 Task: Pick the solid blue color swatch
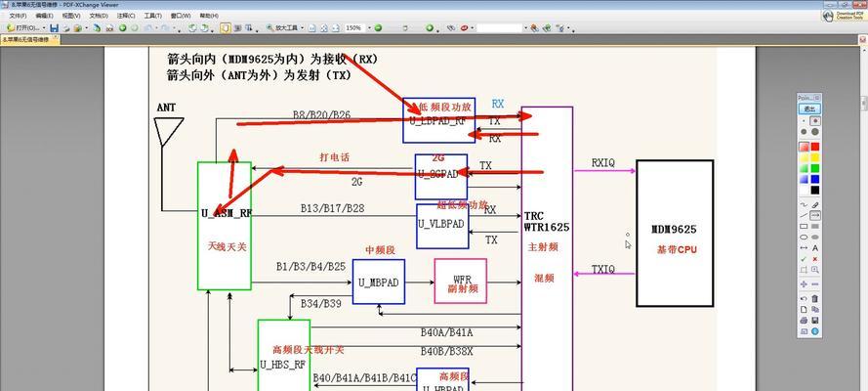815,179
